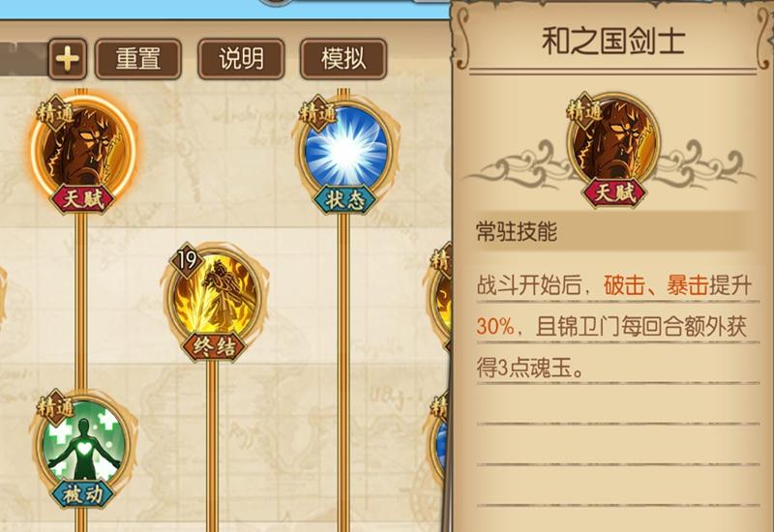Click the 天赋 red label under the glowing icon
This screenshot has height=532, width=774.
pyautogui.click(x=83, y=199)
